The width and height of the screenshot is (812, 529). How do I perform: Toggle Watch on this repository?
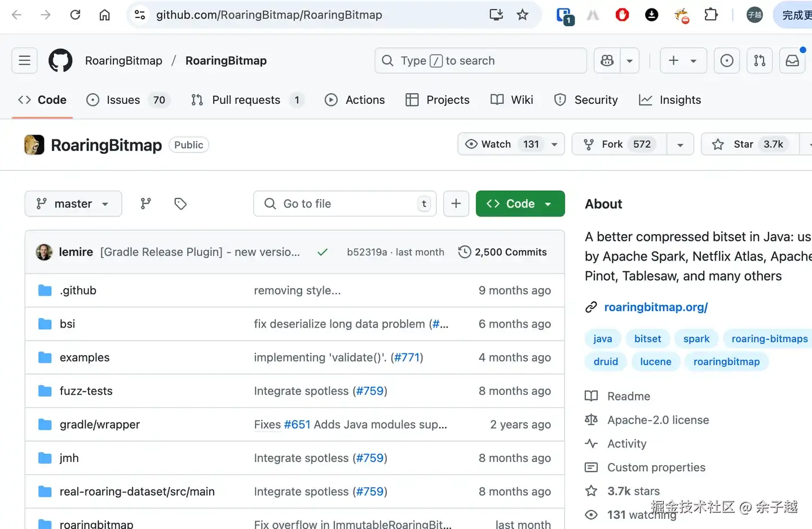(x=502, y=144)
